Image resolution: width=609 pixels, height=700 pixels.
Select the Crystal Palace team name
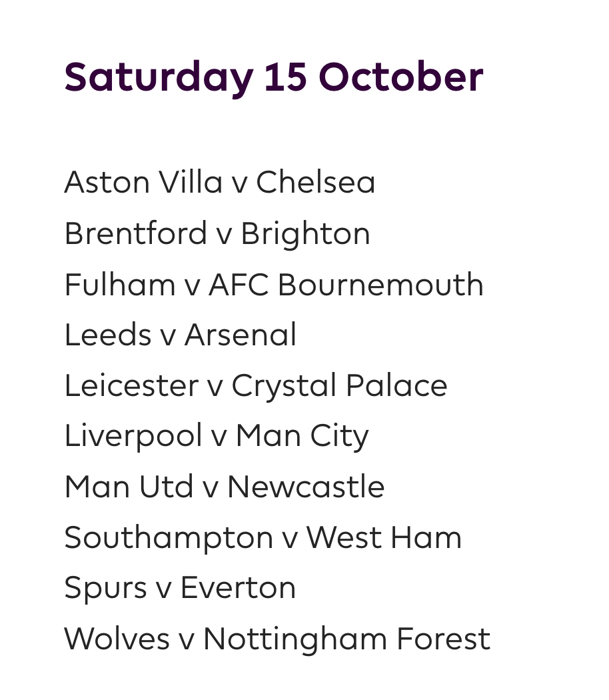[339, 385]
